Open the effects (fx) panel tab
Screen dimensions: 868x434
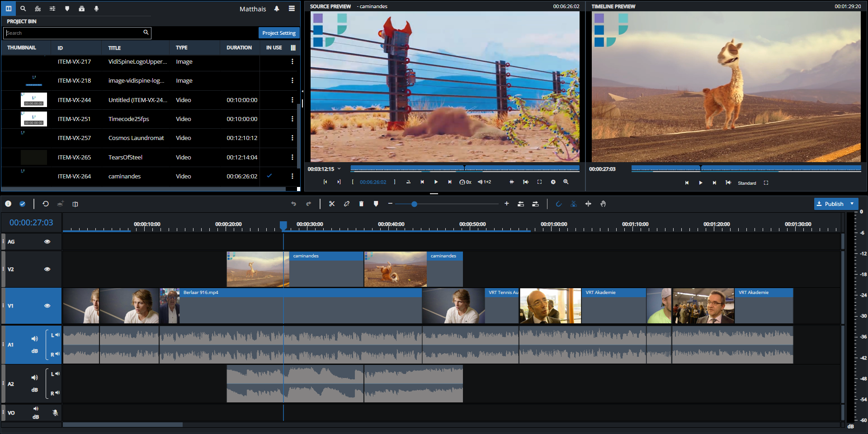click(x=38, y=9)
